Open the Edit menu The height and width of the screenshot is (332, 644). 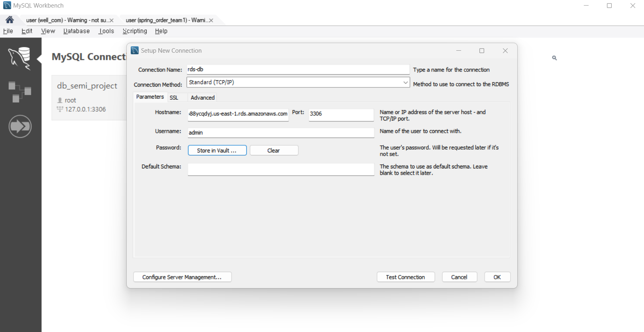(x=27, y=31)
